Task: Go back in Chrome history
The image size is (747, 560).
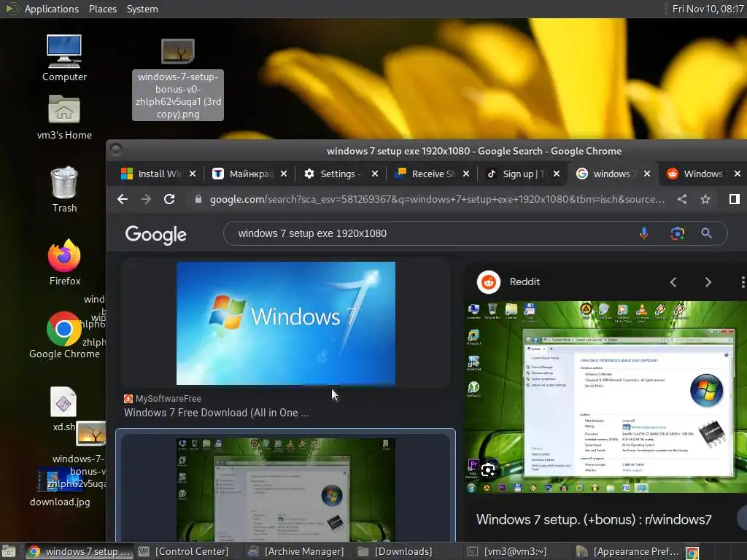Action: (x=123, y=199)
